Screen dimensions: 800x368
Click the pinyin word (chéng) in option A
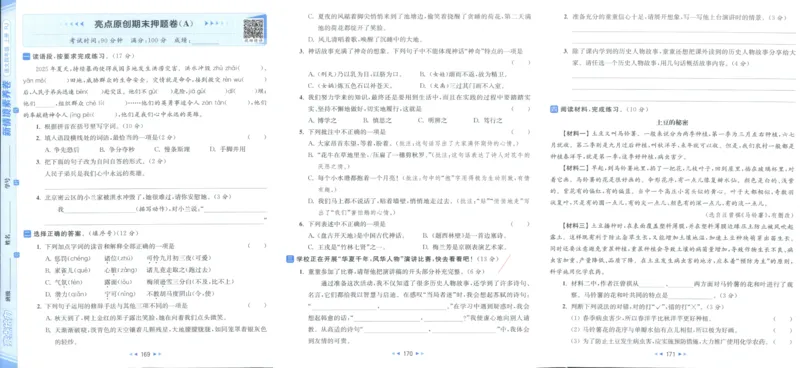coord(80,258)
